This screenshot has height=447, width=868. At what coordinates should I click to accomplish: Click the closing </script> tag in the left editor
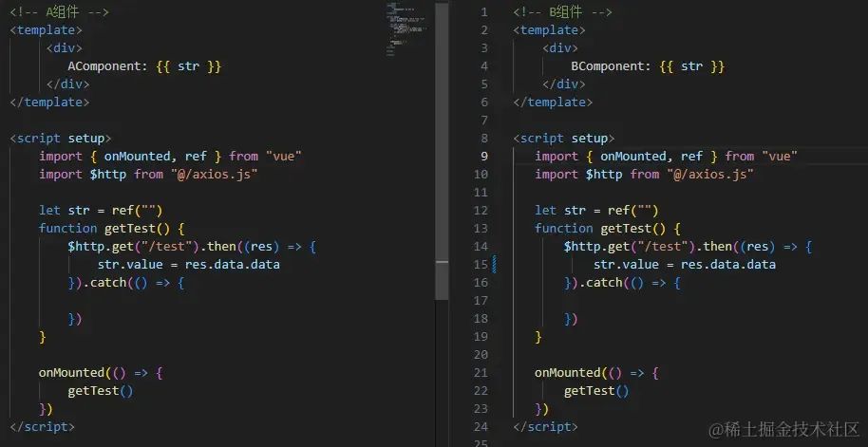point(42,427)
